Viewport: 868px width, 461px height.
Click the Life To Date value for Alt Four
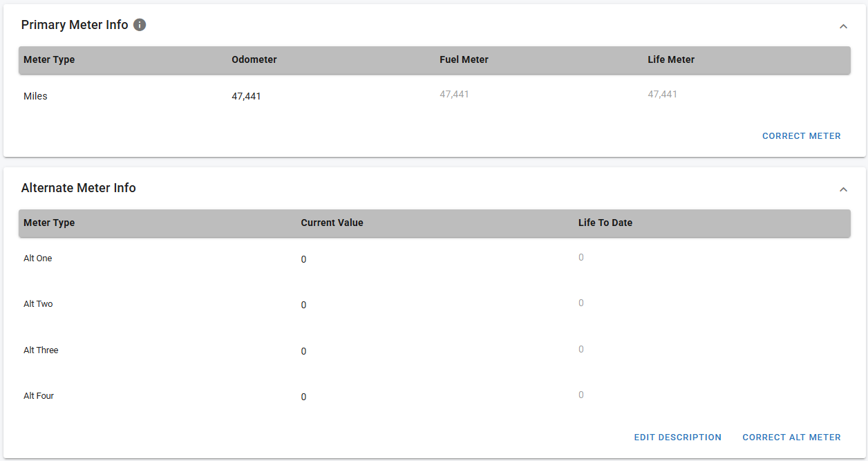[581, 395]
